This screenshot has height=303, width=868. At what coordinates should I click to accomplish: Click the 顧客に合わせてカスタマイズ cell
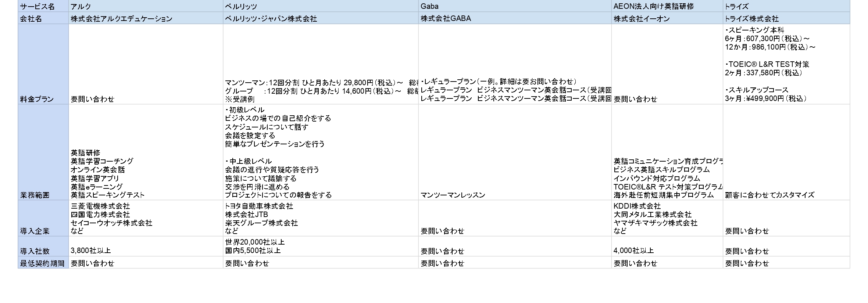(x=786, y=152)
